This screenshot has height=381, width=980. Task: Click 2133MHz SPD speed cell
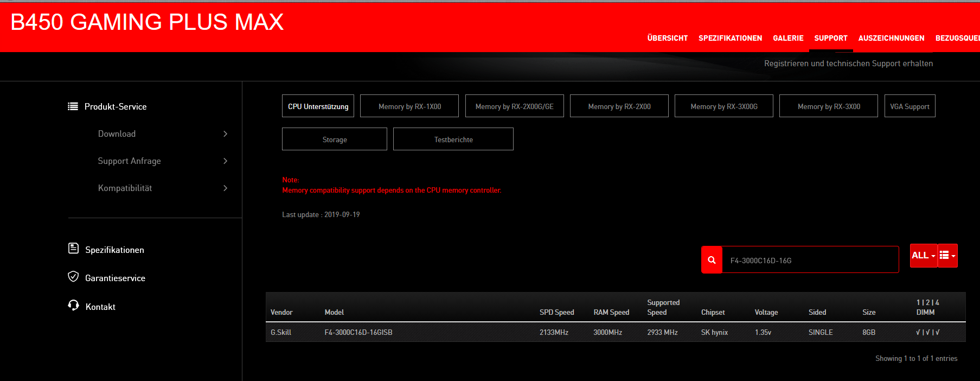click(x=554, y=332)
